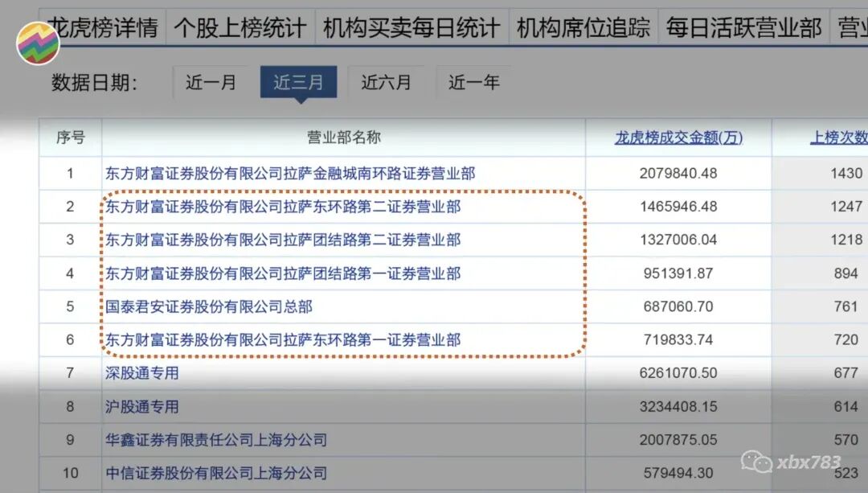
Task: Open the 深股通专用 link
Action: (x=142, y=373)
